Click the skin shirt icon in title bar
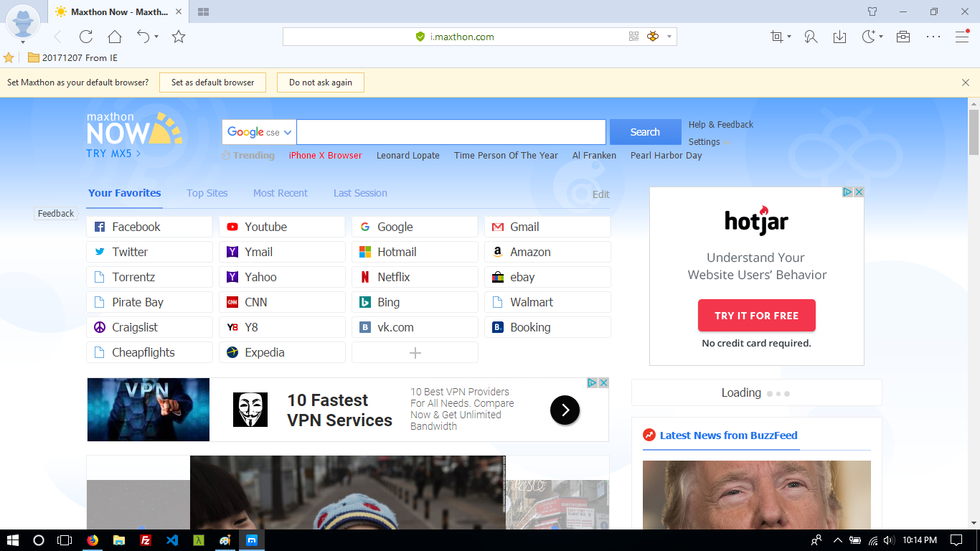Image resolution: width=980 pixels, height=551 pixels. 872,11
